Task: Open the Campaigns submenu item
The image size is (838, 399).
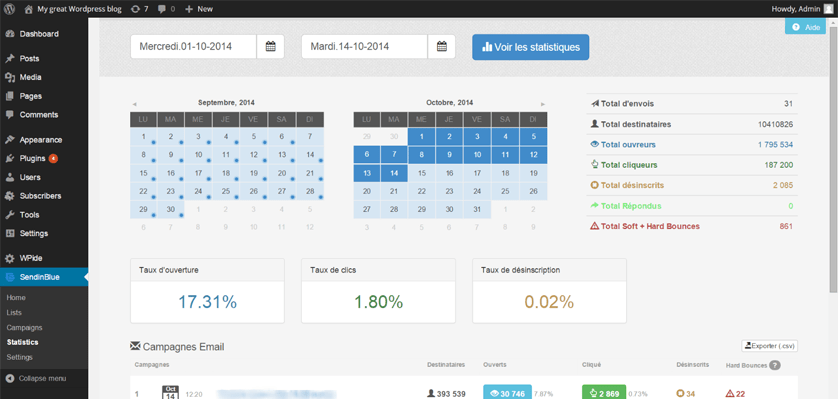Action: [25, 327]
